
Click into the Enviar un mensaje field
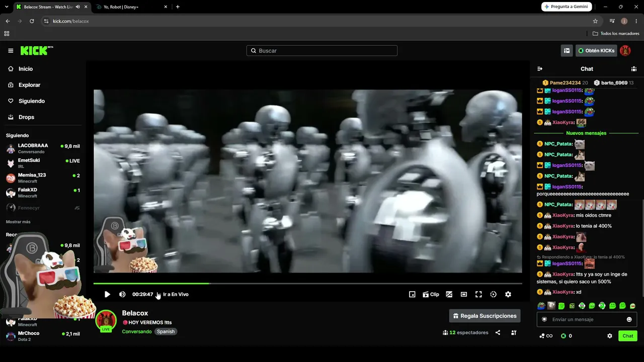coord(586,319)
